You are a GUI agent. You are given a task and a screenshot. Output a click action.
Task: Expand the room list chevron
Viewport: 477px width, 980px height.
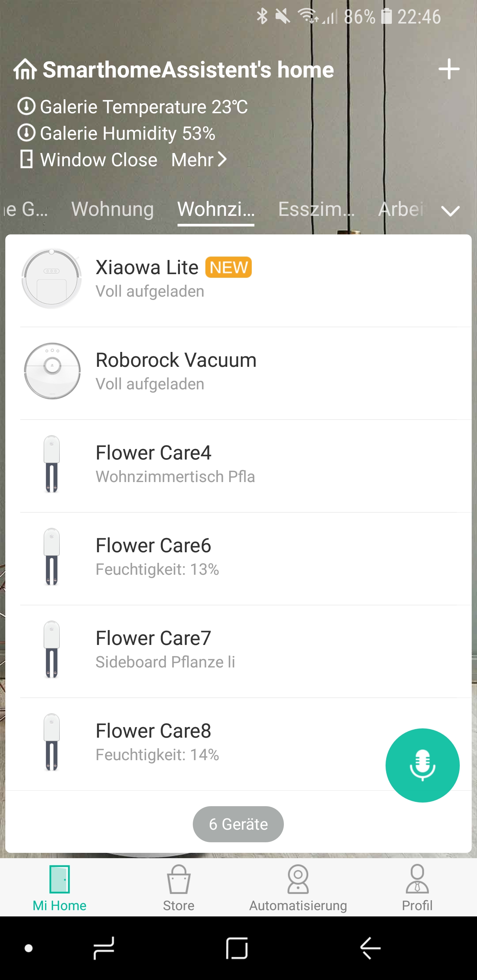450,210
